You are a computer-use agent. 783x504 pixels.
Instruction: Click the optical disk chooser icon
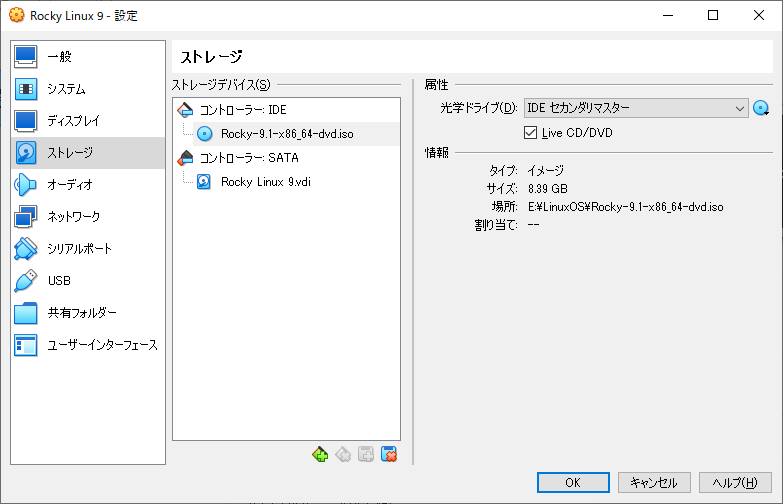761,108
